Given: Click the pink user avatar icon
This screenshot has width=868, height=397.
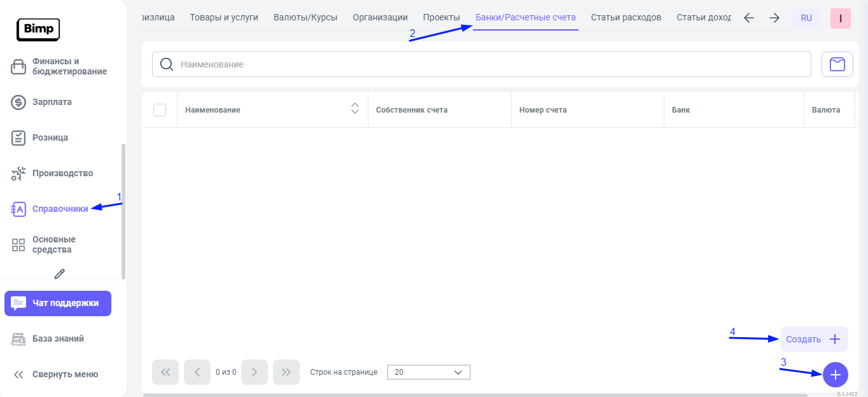Looking at the screenshot, I should coord(840,18).
